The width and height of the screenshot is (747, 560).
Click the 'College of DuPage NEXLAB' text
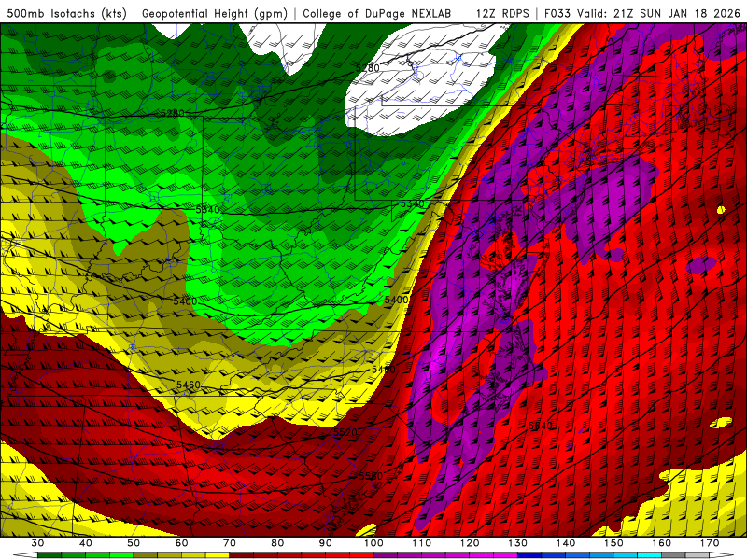tap(377, 14)
